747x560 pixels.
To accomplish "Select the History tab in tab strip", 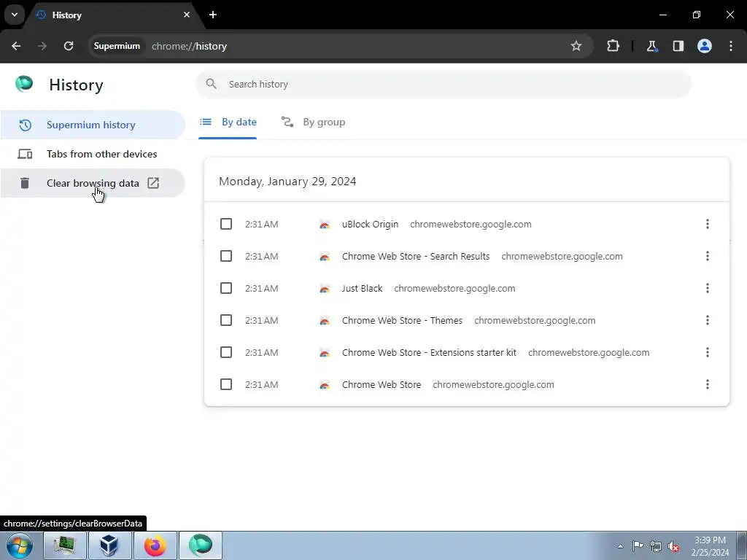I will pos(113,15).
